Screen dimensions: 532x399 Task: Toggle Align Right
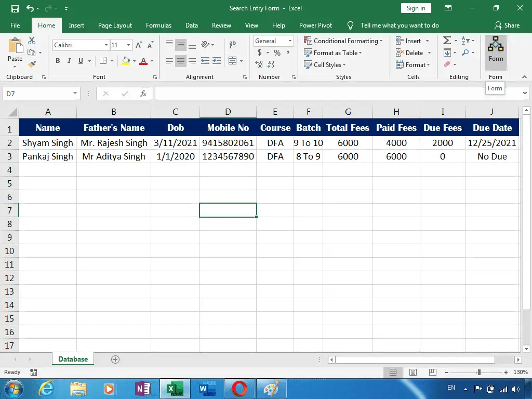pyautogui.click(x=192, y=61)
